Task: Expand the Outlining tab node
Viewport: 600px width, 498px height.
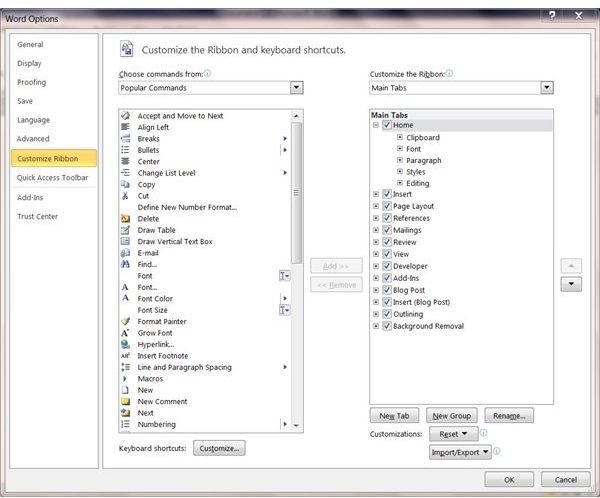Action: click(x=376, y=314)
